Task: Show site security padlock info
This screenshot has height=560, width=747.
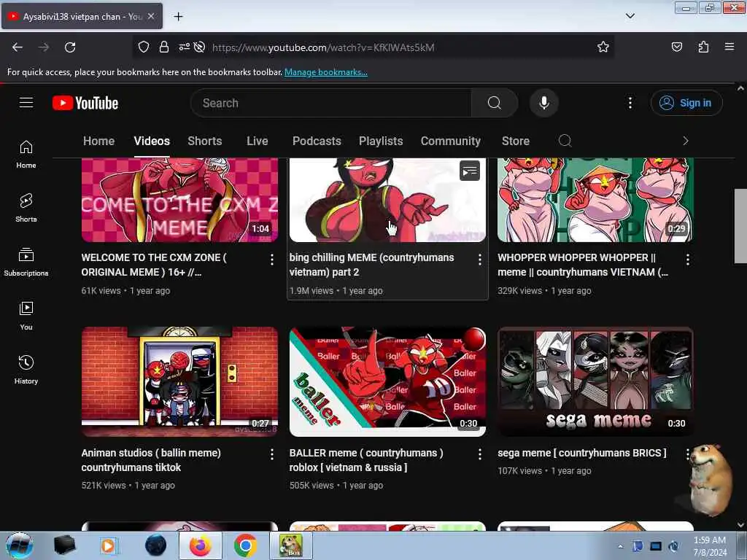Action: (x=164, y=47)
